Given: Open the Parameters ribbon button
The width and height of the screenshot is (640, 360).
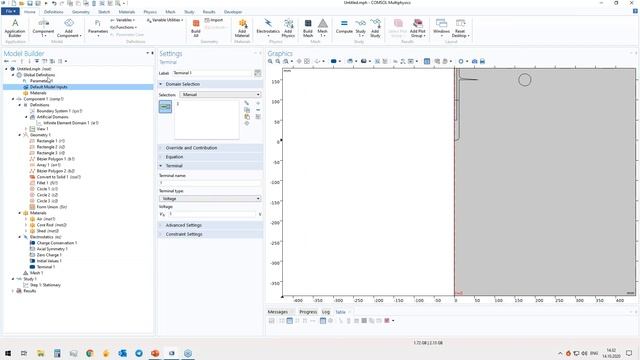Looking at the screenshot, I should [98, 28].
